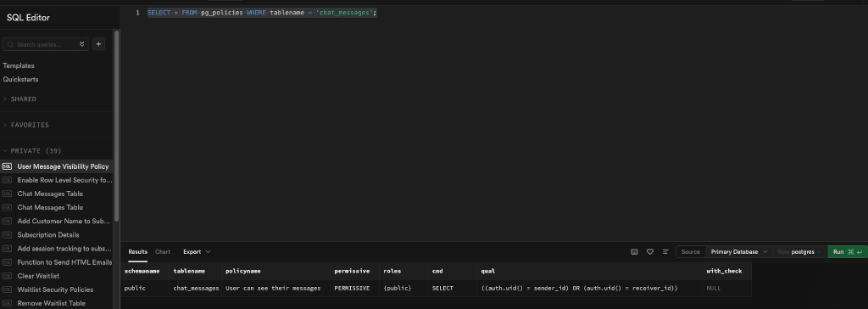Favorite the query with the heart icon
Image resolution: width=868 pixels, height=309 pixels.
[x=650, y=252]
